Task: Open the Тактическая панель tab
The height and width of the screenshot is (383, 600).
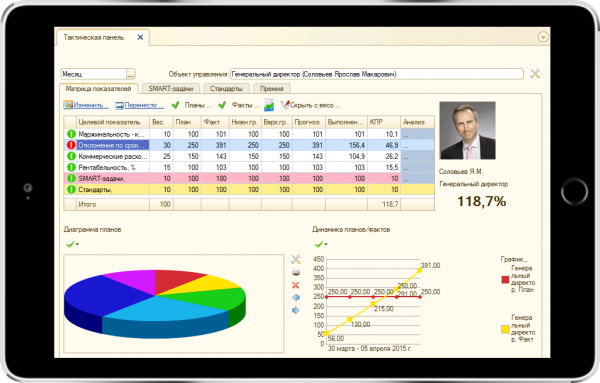Action: (94, 37)
